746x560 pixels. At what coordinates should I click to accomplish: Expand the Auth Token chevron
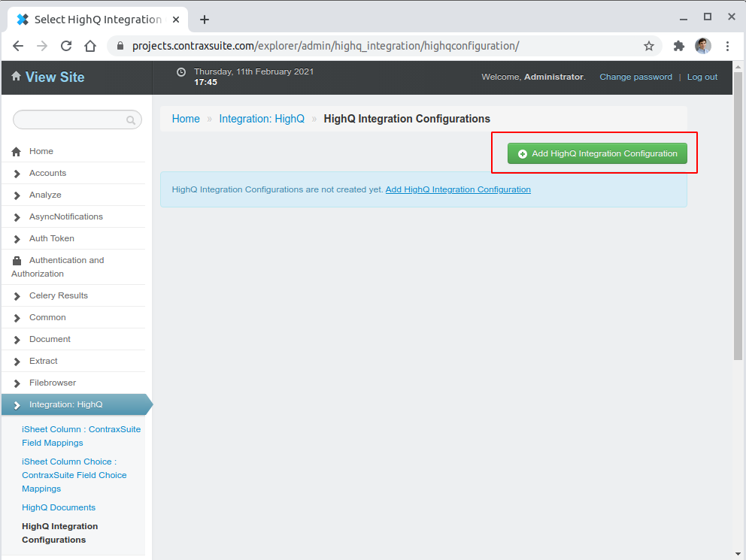17,240
